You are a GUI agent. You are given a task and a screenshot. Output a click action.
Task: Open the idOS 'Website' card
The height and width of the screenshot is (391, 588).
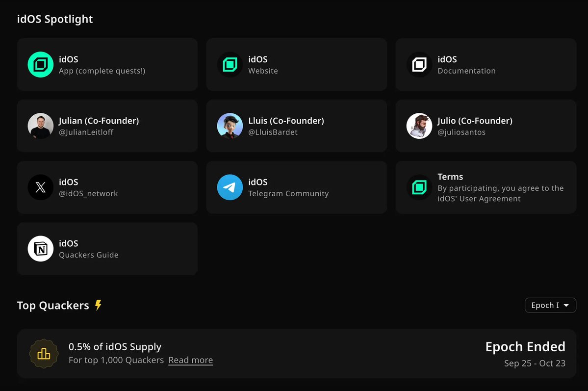(297, 65)
